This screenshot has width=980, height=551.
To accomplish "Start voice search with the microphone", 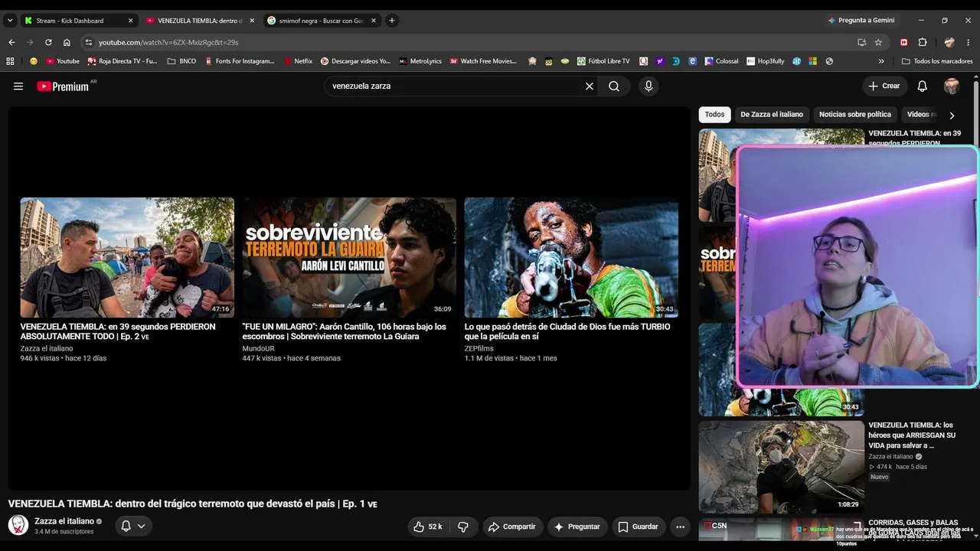I will point(648,86).
